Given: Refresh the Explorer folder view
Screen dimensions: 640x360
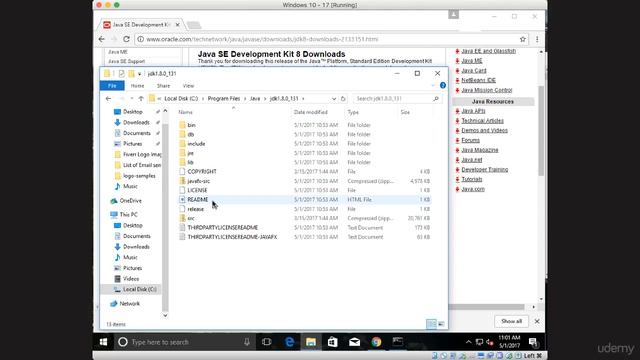Looking at the screenshot, I should point(343,99).
